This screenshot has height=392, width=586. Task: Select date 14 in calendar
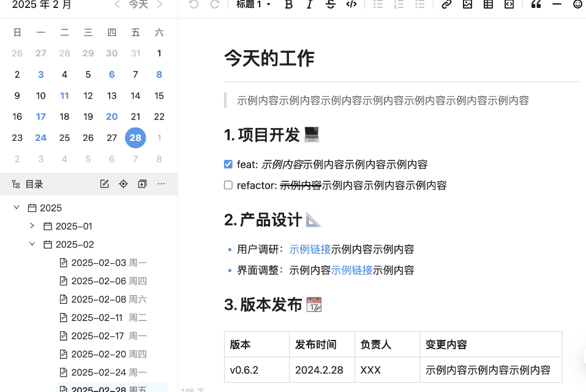pos(135,96)
